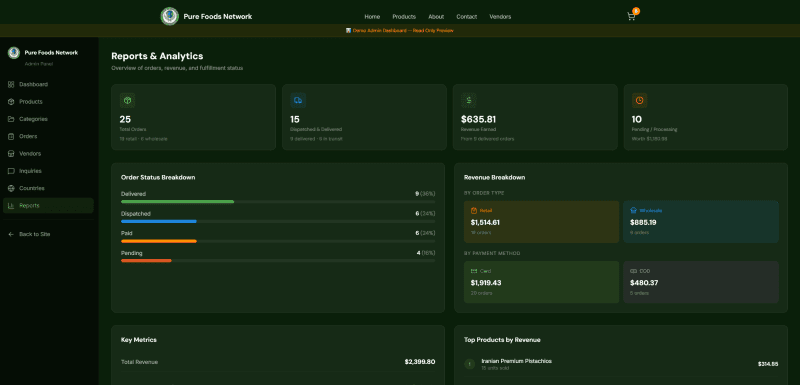The width and height of the screenshot is (800, 385).
Task: Click the Pending status progress bar
Action: [146, 261]
